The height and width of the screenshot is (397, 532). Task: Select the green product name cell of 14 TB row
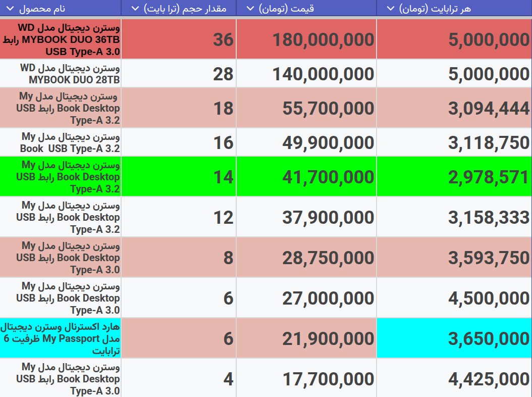(61, 177)
